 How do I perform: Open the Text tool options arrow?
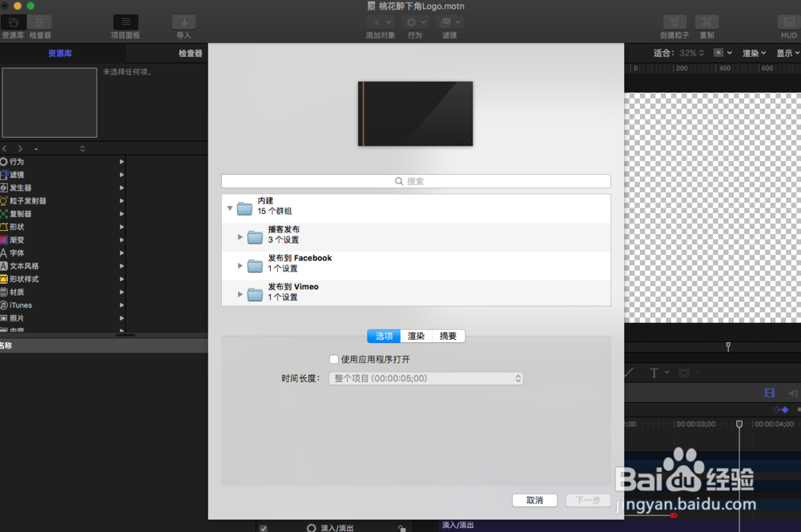(x=666, y=373)
